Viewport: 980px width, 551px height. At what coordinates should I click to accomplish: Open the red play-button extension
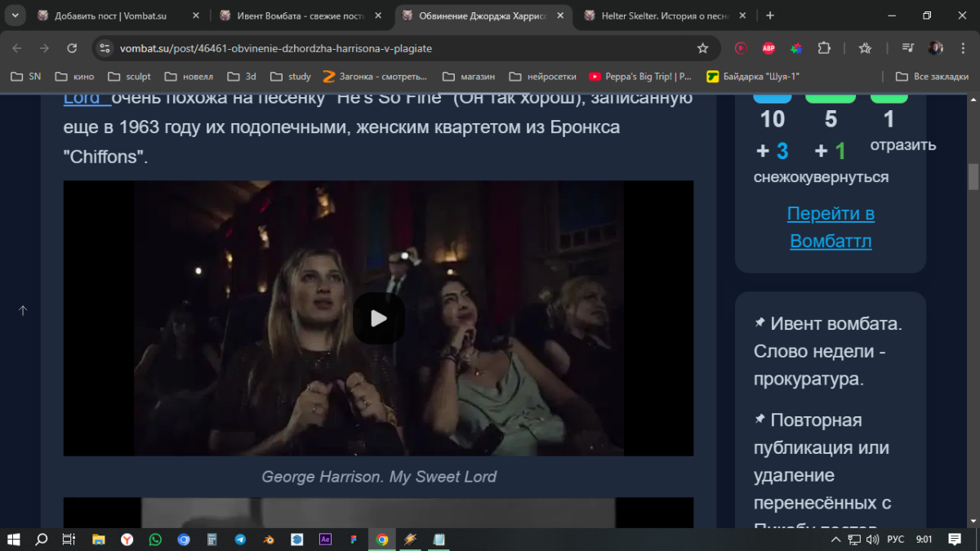[741, 48]
